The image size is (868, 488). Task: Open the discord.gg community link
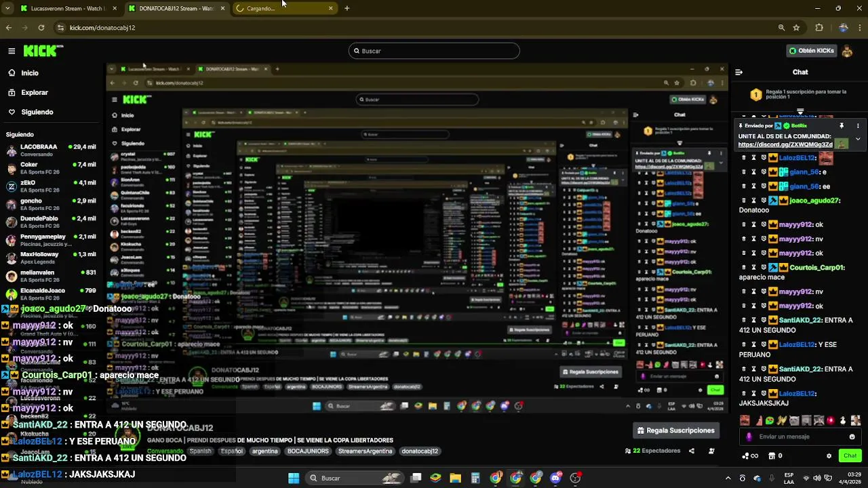click(785, 144)
